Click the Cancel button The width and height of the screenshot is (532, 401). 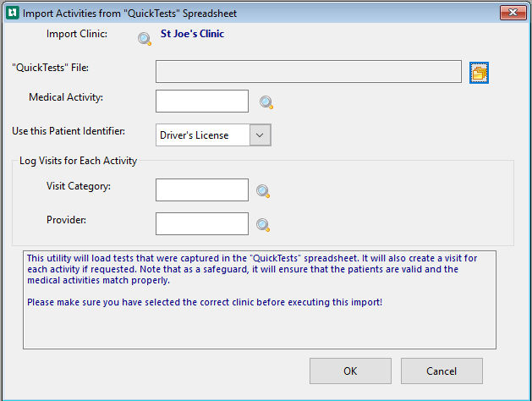click(442, 371)
